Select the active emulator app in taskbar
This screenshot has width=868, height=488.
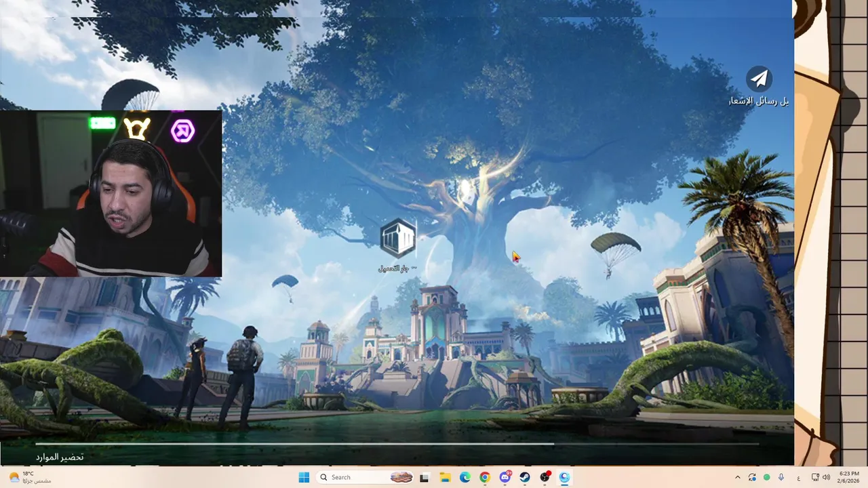pyautogui.click(x=565, y=477)
